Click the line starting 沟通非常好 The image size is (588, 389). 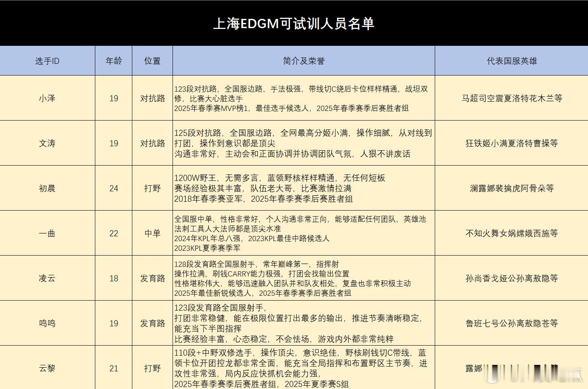pyautogui.click(x=292, y=154)
